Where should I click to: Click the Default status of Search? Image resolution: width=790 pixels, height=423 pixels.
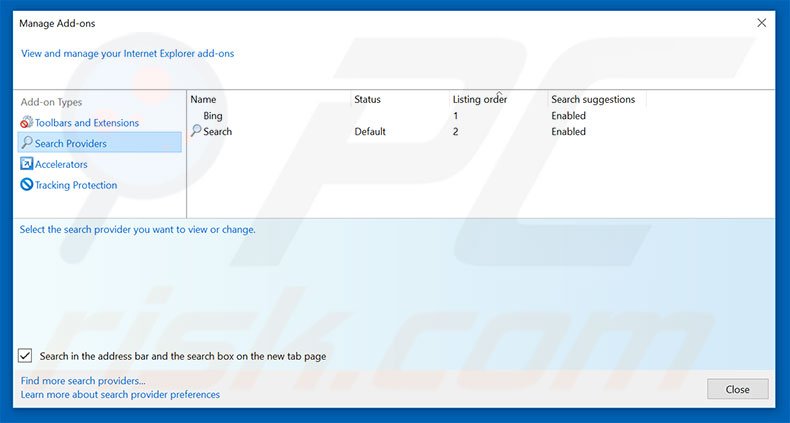[370, 131]
